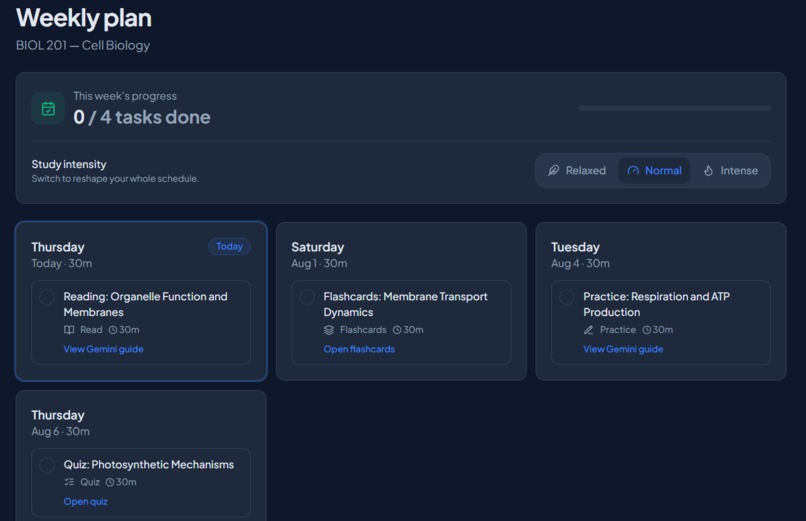
Task: Click the Today badge on Thursday card
Action: [229, 246]
